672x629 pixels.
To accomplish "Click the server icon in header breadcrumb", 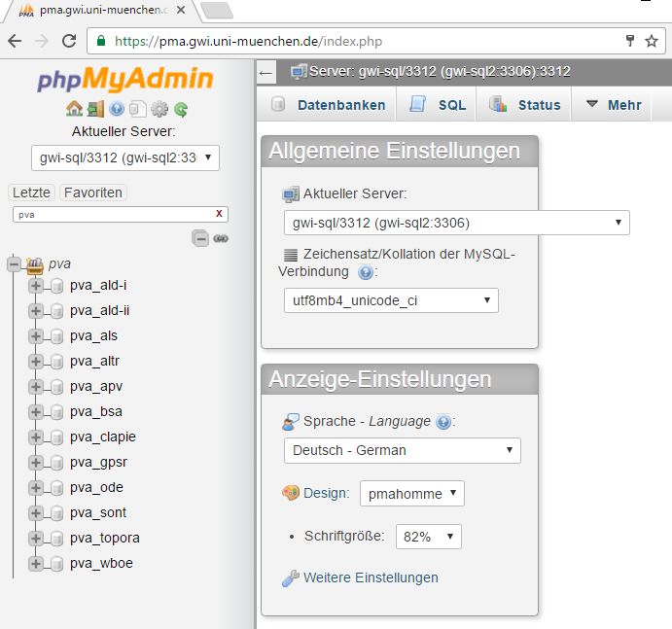I will tap(299, 71).
